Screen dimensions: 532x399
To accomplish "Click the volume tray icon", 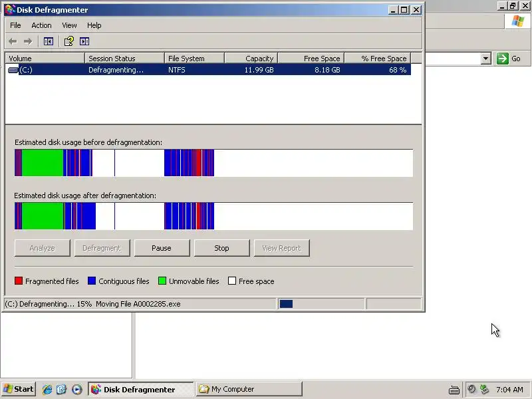I will coord(471,389).
